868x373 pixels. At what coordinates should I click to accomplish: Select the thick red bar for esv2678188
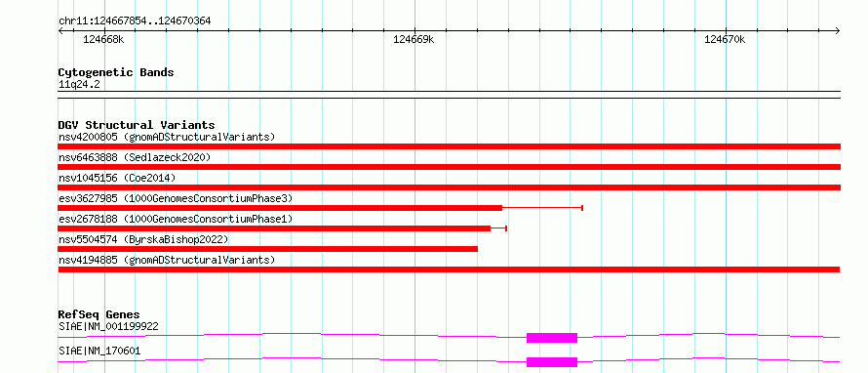coord(274,228)
